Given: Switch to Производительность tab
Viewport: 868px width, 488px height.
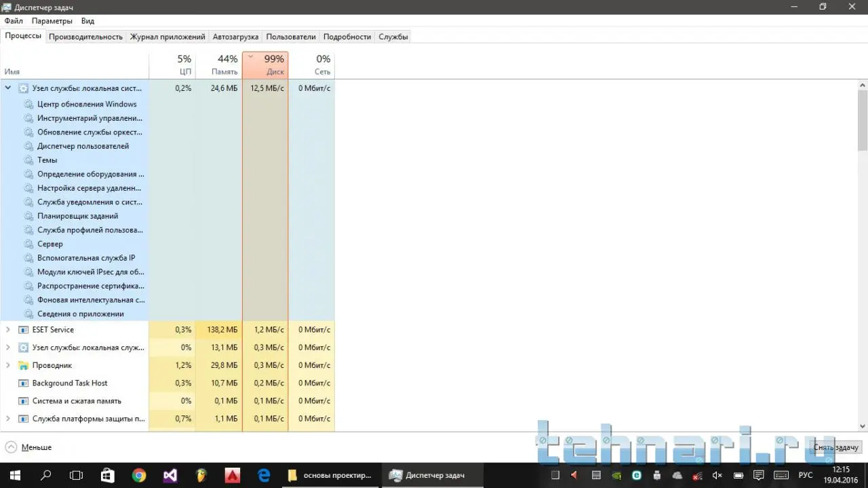Looking at the screenshot, I should 85,37.
